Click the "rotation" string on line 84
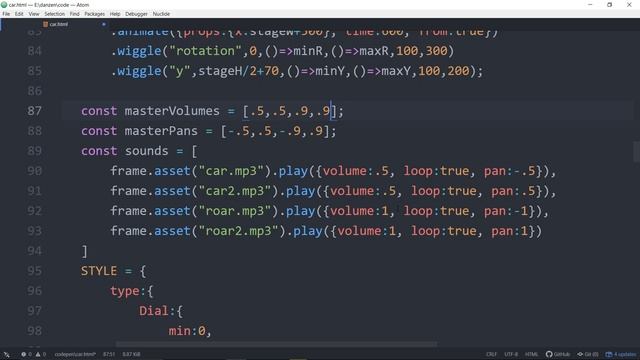 (x=205, y=51)
